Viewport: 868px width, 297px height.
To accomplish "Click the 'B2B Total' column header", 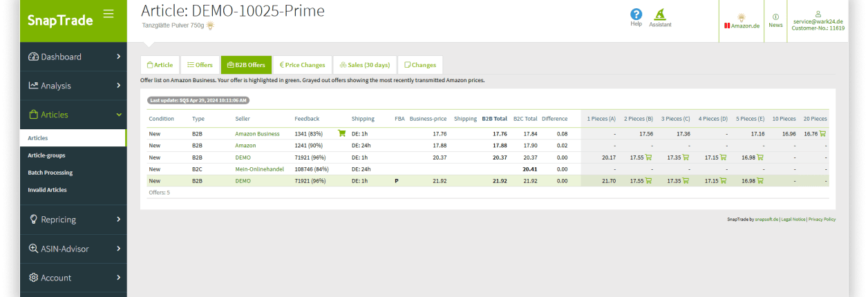I will (494, 119).
